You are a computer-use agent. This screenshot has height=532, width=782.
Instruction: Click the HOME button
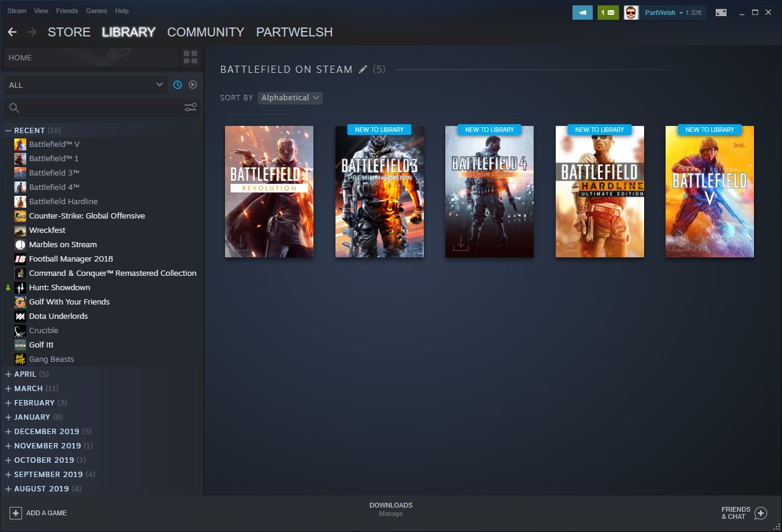pos(91,57)
